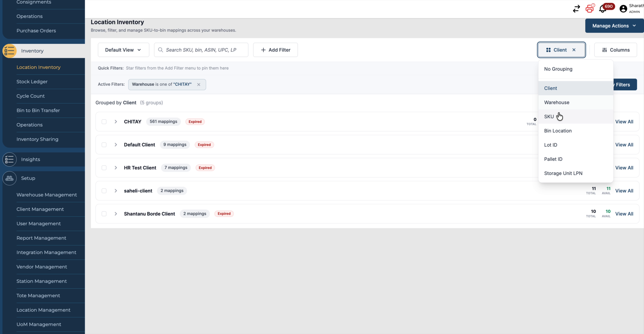Group by Bin Location

click(x=576, y=131)
